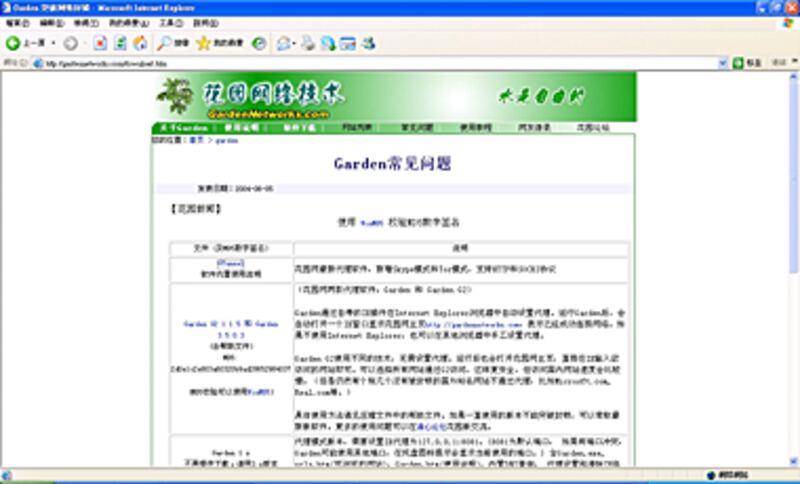Click the Mail envelope toolbar icon

283,44
